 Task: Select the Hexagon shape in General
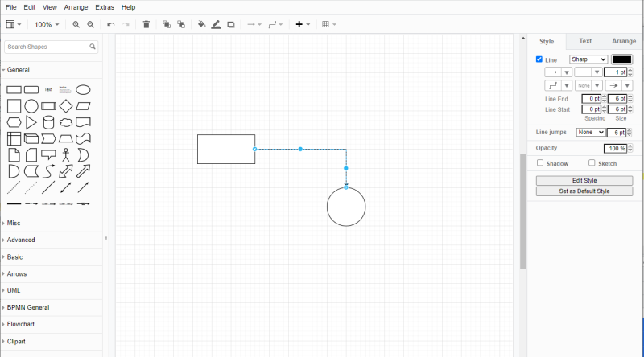click(14, 122)
